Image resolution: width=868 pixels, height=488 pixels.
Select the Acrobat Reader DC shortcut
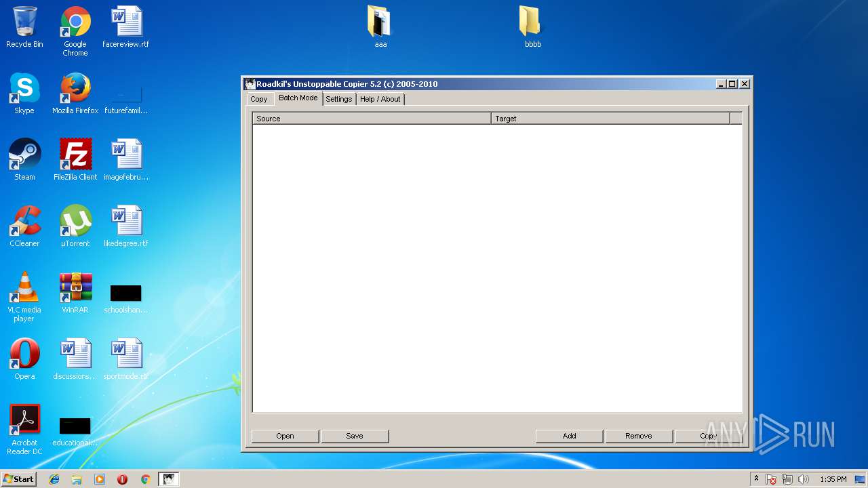pos(24,430)
